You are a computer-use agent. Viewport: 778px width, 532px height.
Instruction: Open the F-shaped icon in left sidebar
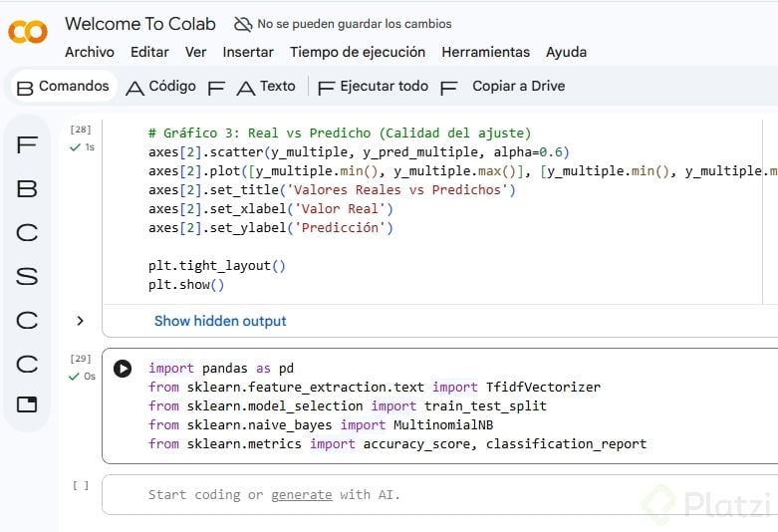27,145
